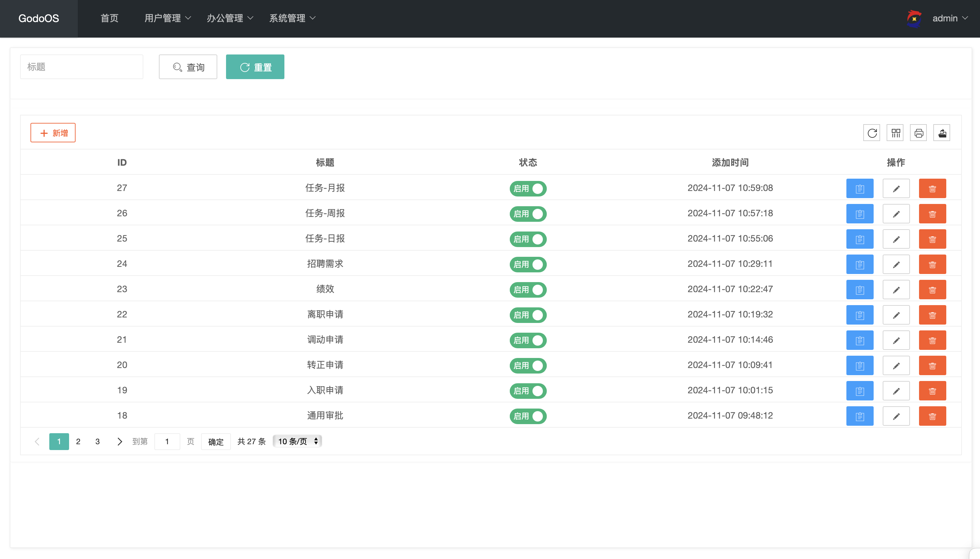Open the column settings icon
Screen dimensions: 980x559
coord(895,133)
